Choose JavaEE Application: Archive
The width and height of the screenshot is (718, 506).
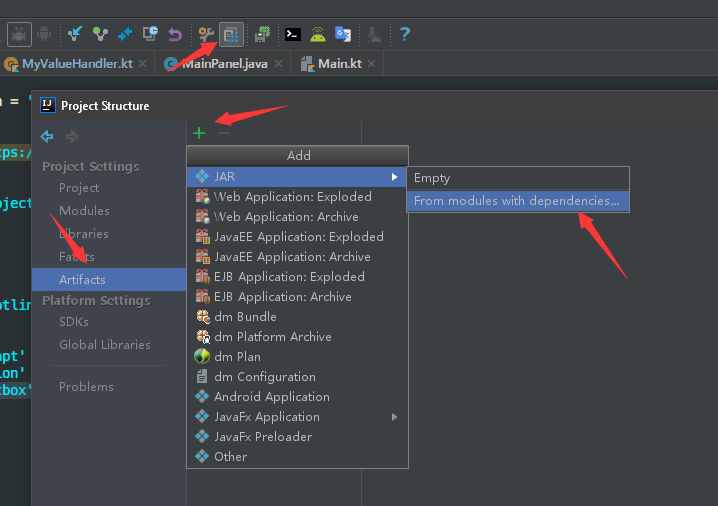coord(297,256)
